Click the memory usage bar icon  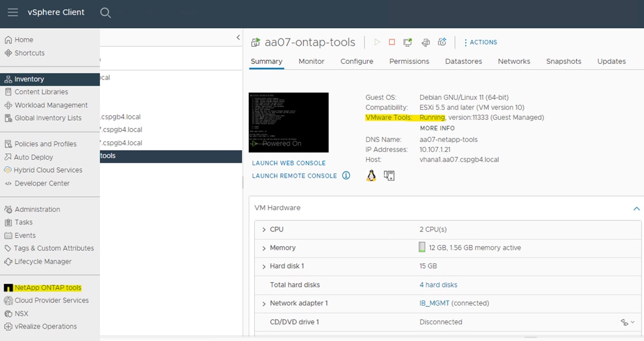tap(422, 247)
